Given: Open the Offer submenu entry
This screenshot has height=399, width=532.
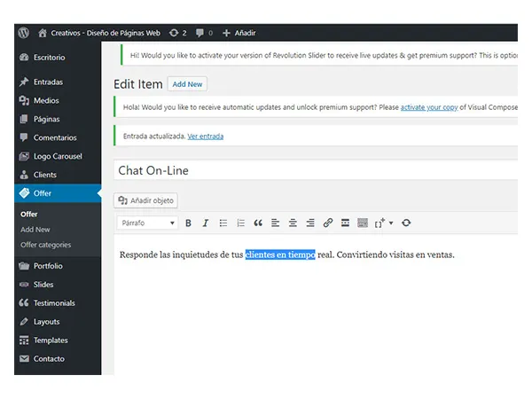Looking at the screenshot, I should (x=29, y=214).
